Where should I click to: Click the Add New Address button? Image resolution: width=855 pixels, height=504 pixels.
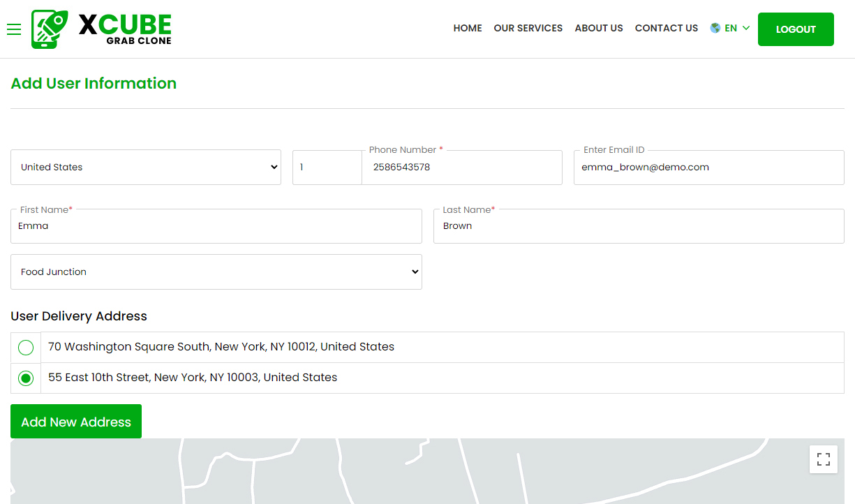point(75,421)
